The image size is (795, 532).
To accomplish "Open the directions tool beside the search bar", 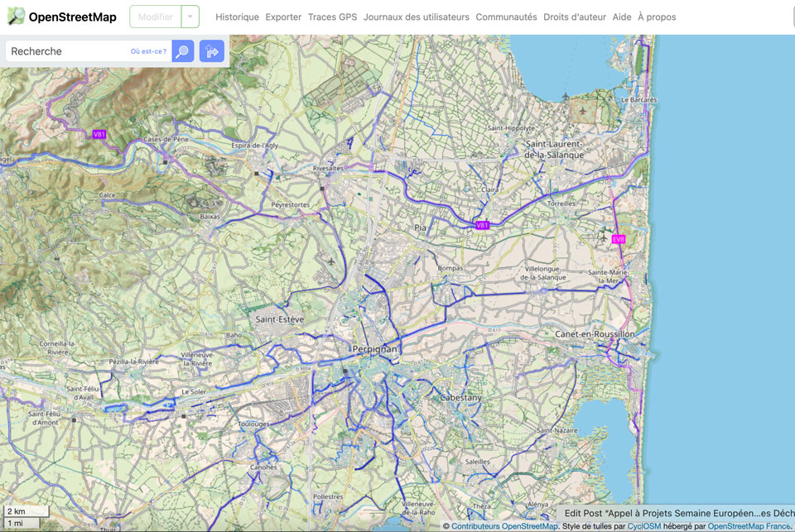I will pyautogui.click(x=212, y=50).
